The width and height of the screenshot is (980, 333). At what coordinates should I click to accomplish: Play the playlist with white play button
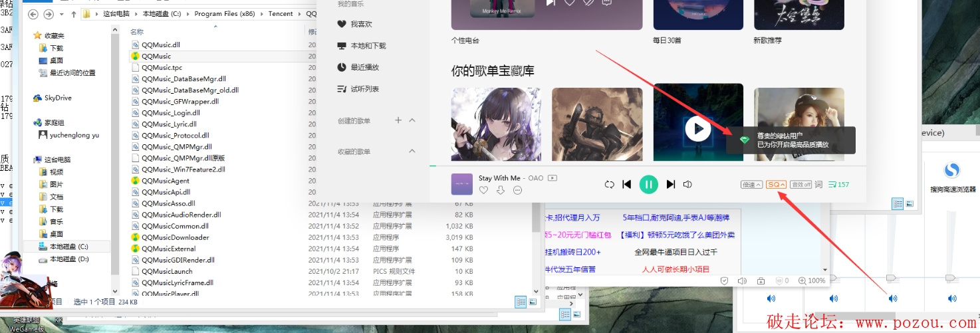coord(698,128)
